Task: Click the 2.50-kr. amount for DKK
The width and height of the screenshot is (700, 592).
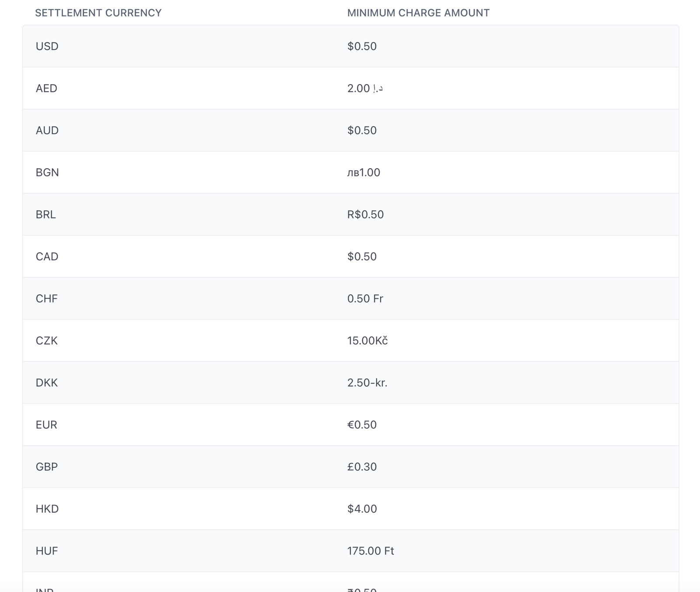Action: click(367, 383)
